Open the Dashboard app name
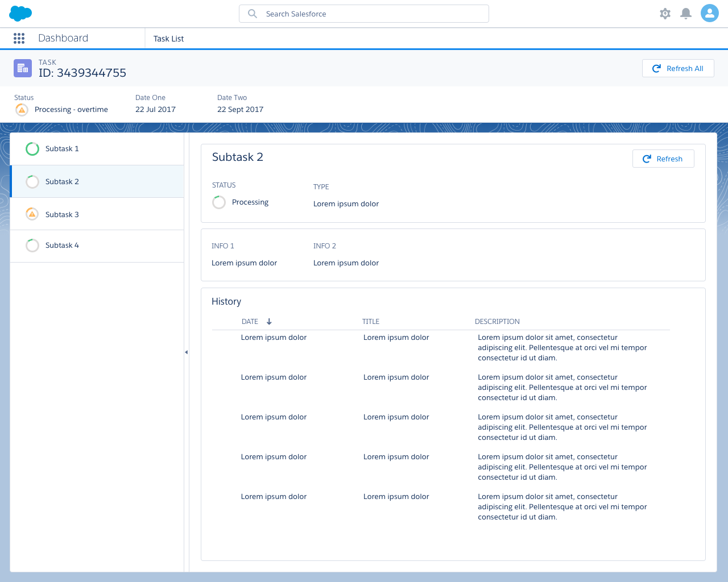728x582 pixels. pyautogui.click(x=63, y=38)
